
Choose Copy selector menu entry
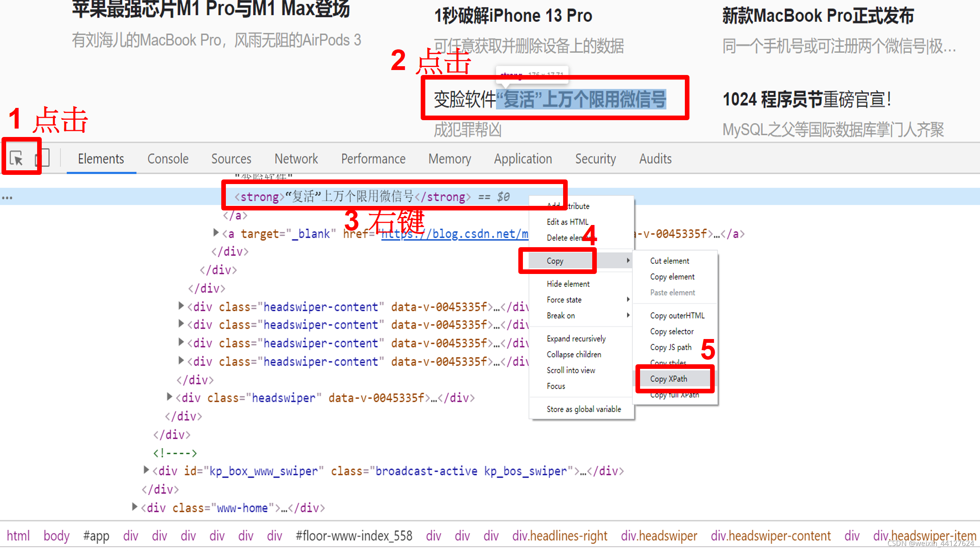tap(671, 331)
